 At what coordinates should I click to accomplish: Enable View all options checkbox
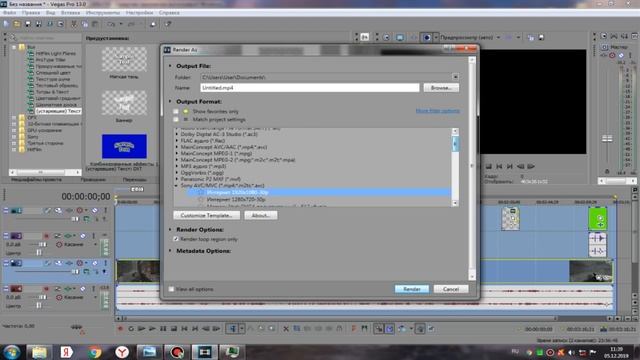pos(171,289)
